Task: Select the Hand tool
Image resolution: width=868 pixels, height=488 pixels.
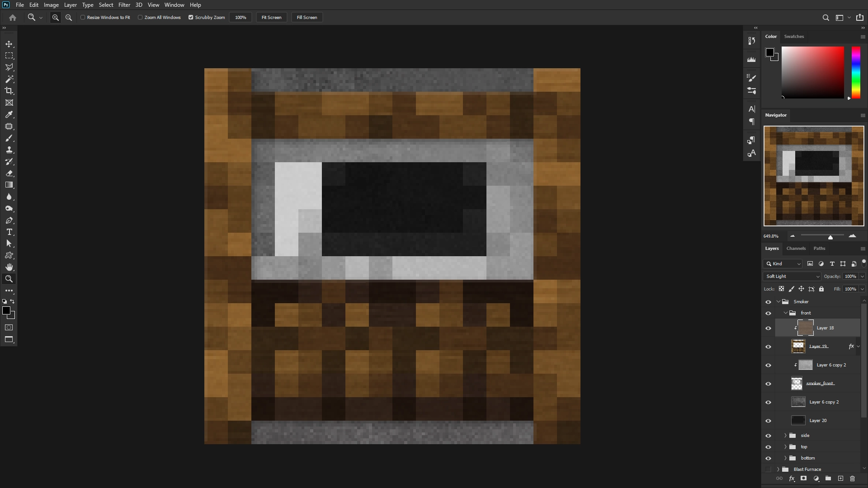Action: (x=9, y=267)
